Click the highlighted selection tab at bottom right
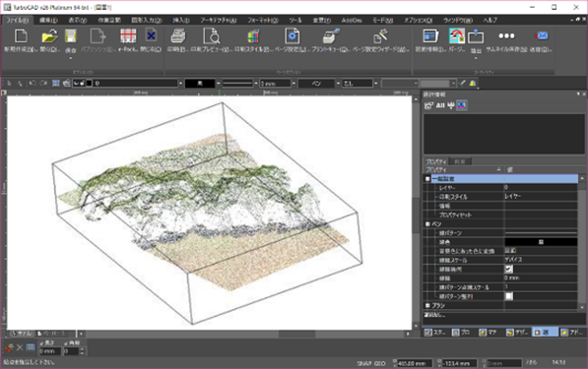The height and width of the screenshot is (369, 588). (545, 333)
